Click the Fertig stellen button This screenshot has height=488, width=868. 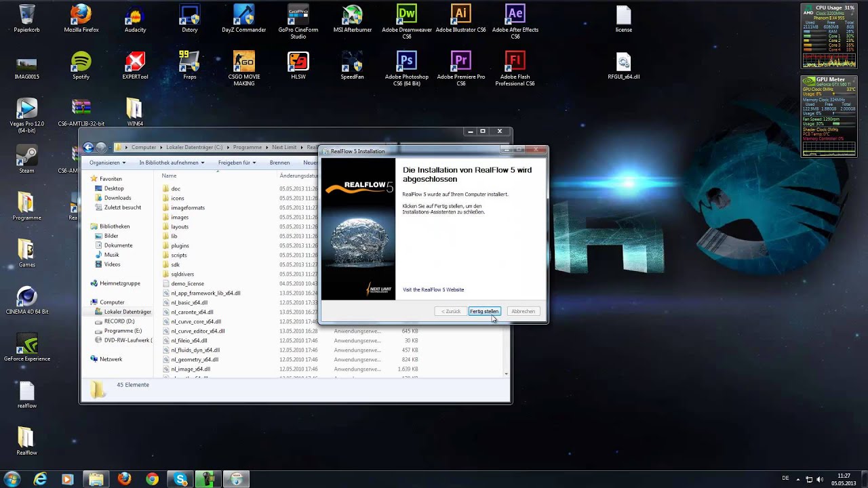coord(484,311)
